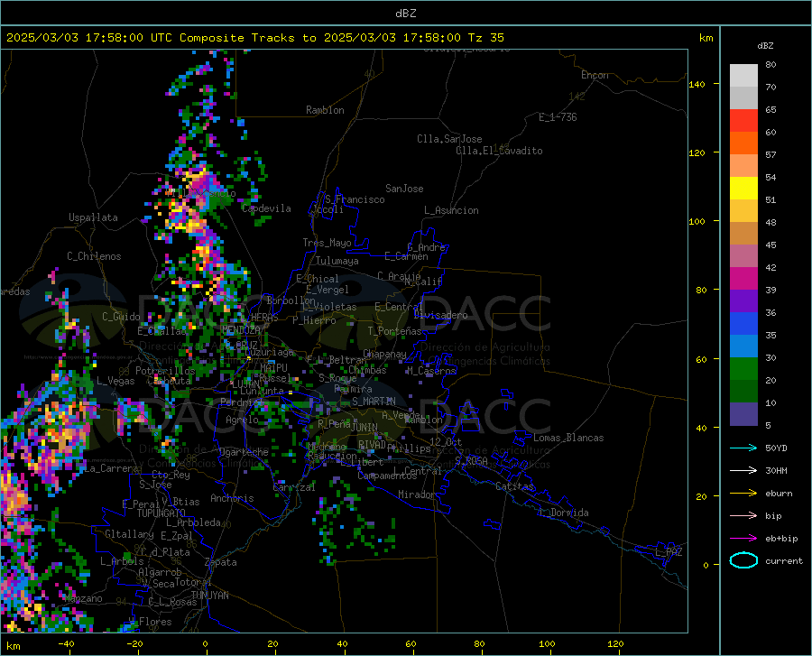Click the Algarrob map label
The image size is (812, 656).
[160, 572]
